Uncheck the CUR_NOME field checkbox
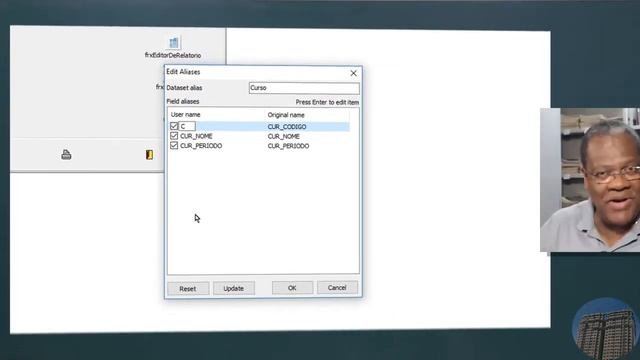This screenshot has width=640, height=360. coord(174,136)
